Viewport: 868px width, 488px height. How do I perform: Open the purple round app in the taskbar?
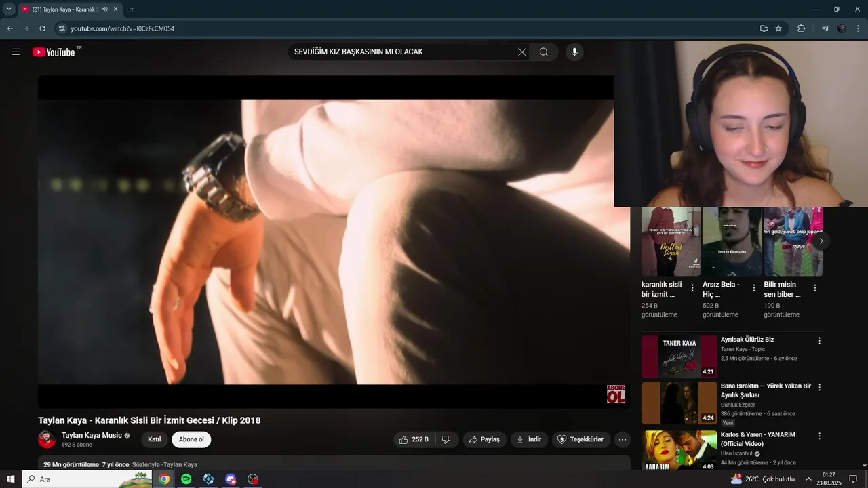[x=231, y=479]
